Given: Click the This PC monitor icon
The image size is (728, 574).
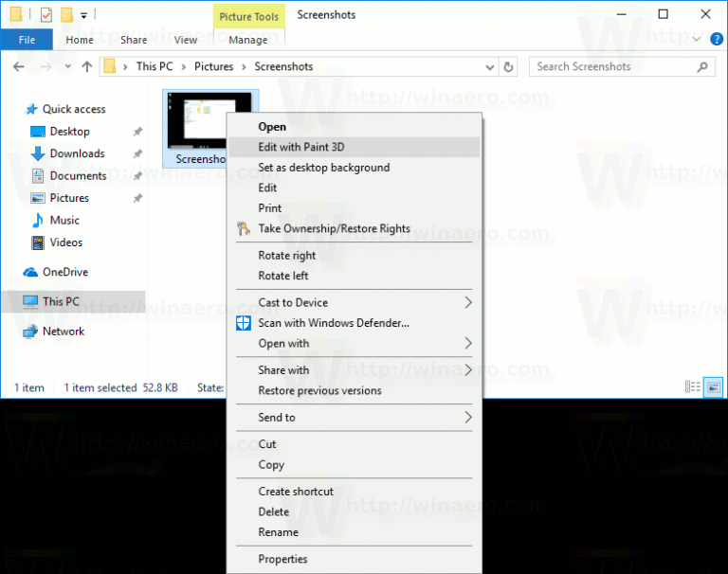Looking at the screenshot, I should tap(30, 301).
